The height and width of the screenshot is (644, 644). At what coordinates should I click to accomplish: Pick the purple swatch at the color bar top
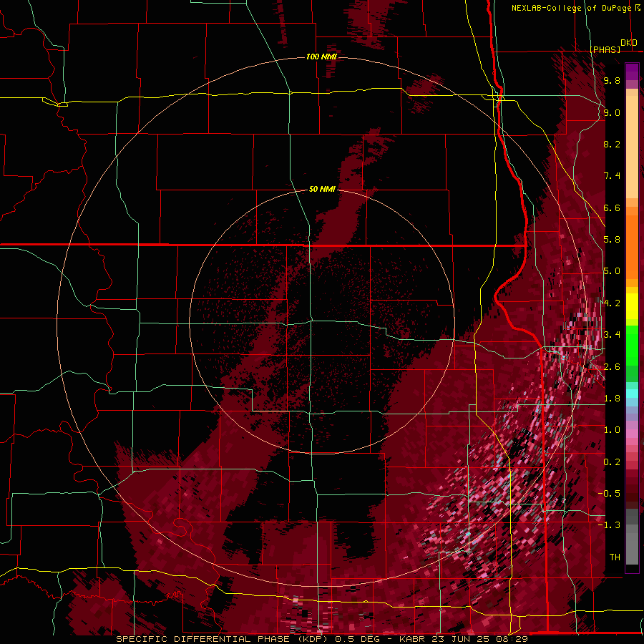tap(632, 72)
